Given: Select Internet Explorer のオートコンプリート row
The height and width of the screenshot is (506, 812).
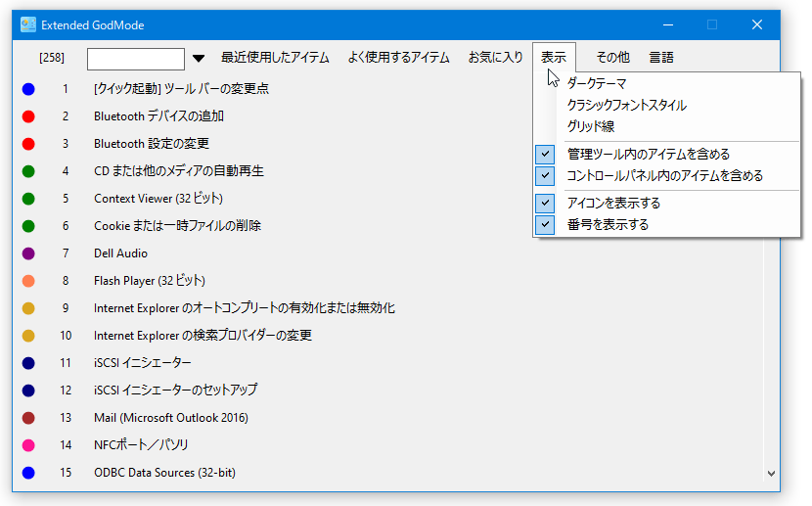Looking at the screenshot, I should click(x=245, y=308).
